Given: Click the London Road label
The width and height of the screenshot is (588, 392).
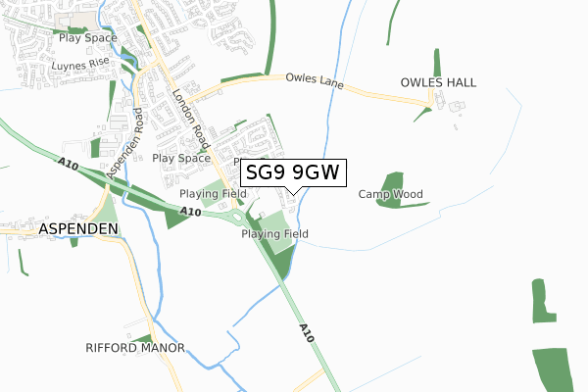Looking at the screenshot, I should (191, 119).
